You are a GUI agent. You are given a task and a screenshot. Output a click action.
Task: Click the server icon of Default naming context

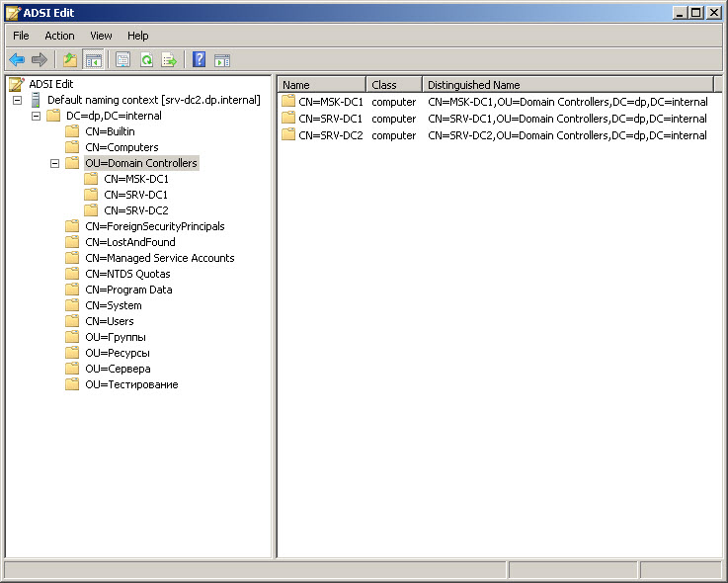coord(36,100)
